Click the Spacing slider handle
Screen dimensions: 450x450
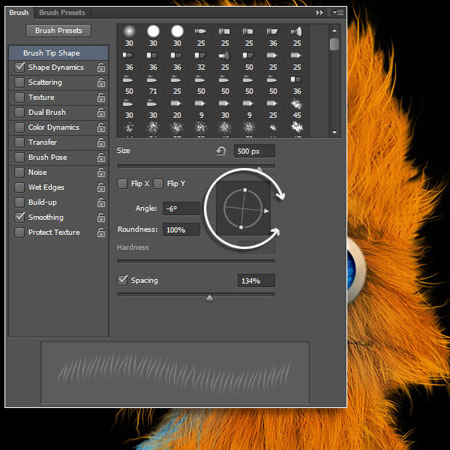tap(209, 297)
